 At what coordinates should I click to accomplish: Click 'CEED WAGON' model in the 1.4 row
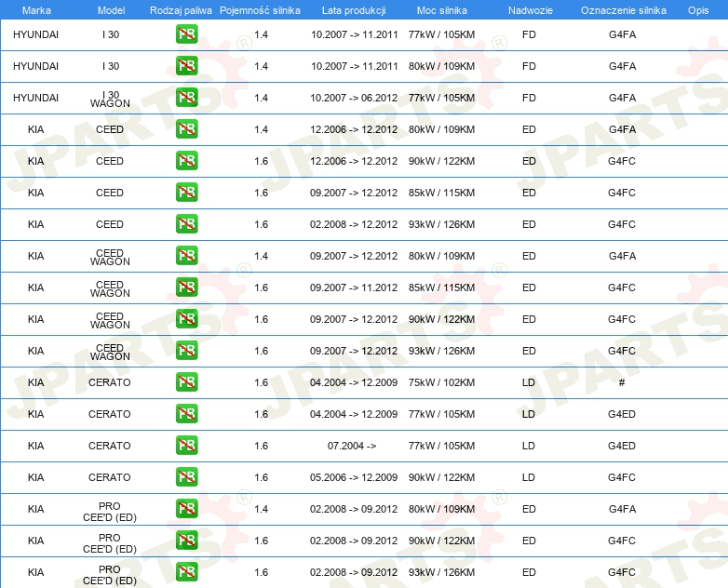coord(110,257)
